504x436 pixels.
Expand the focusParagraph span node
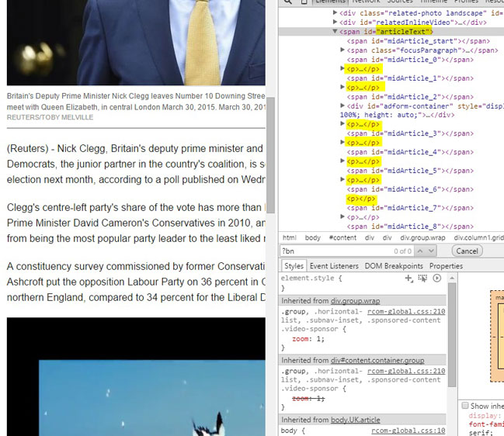pyautogui.click(x=342, y=50)
